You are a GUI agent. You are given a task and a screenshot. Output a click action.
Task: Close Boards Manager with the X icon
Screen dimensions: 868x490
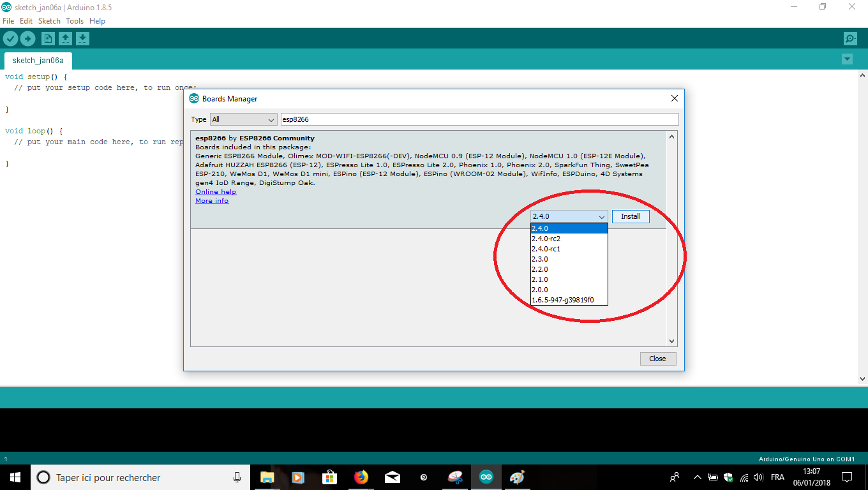pyautogui.click(x=674, y=99)
